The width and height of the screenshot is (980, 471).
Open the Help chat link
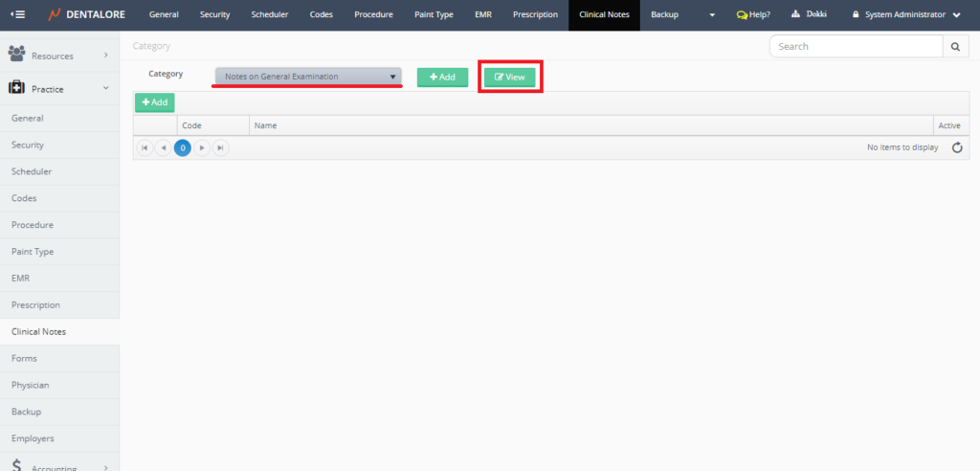click(753, 14)
